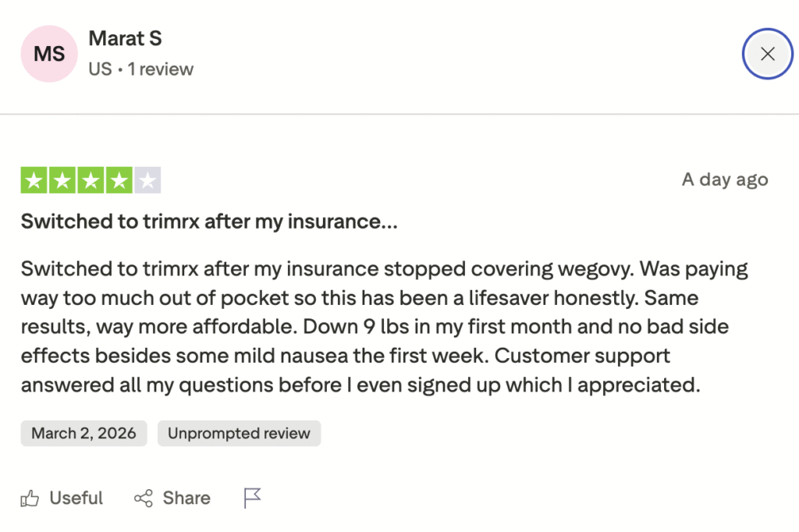The image size is (799, 532).
Task: Open the MS avatar profile circle
Action: coord(49,54)
